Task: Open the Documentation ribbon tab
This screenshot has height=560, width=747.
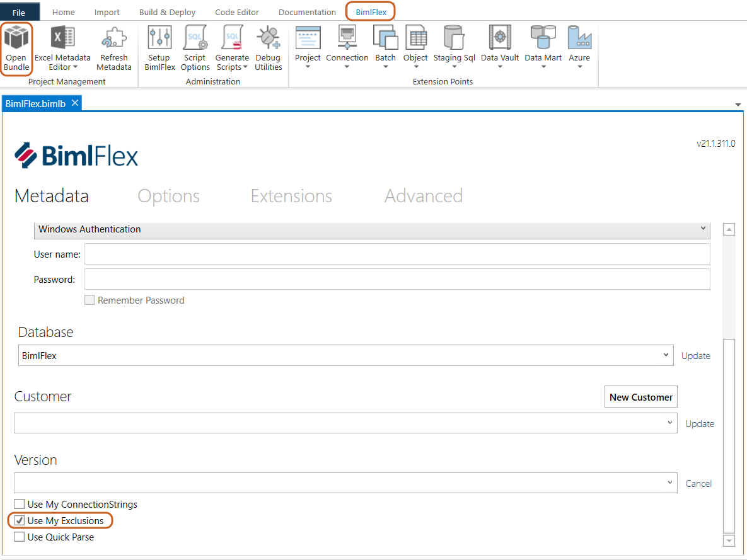Action: tap(307, 12)
